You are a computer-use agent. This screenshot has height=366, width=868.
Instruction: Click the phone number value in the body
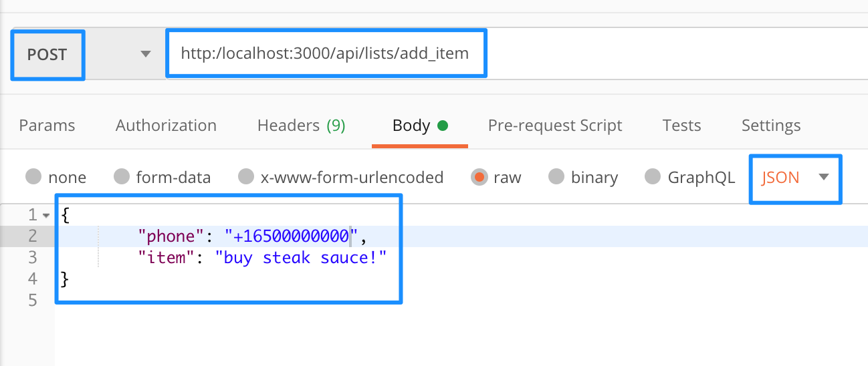pos(291,236)
